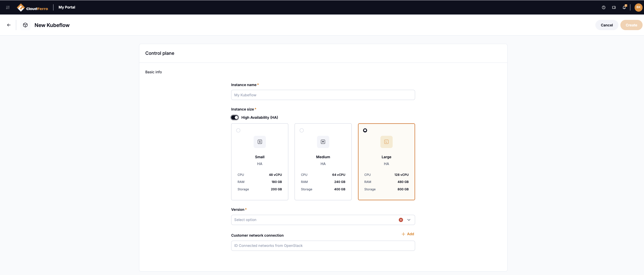Click the Cancel button
This screenshot has width=644, height=275.
click(x=607, y=25)
